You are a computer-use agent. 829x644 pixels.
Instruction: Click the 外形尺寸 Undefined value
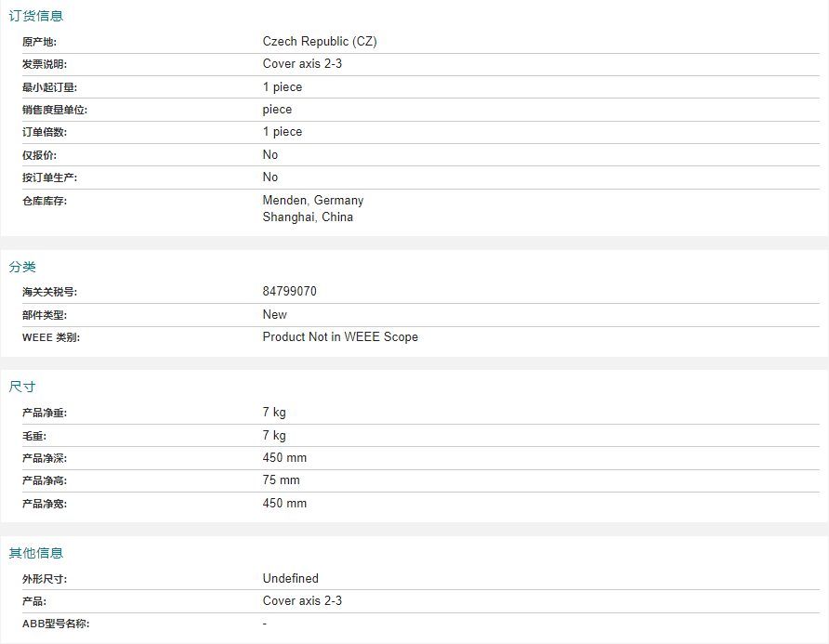point(291,578)
